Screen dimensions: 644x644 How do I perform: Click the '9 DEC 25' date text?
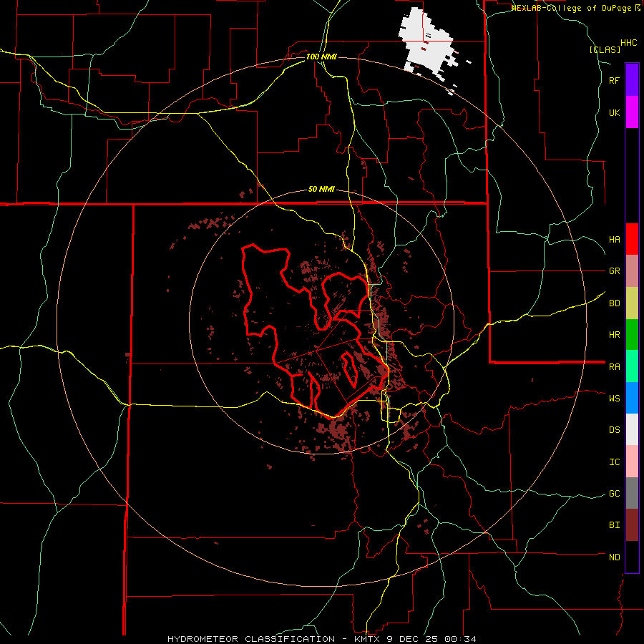pos(413,639)
